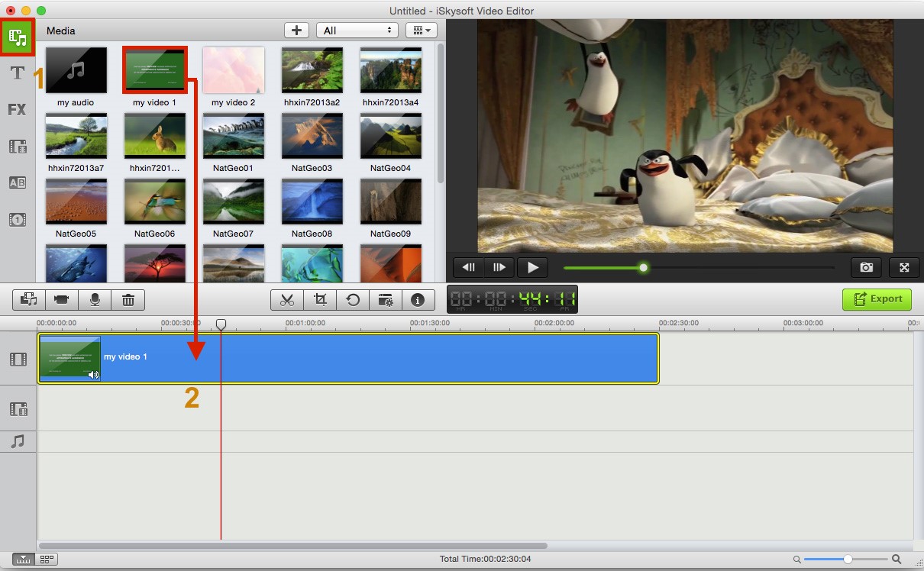Open the All media filter dropdown
This screenshot has height=571, width=924.
tap(357, 31)
